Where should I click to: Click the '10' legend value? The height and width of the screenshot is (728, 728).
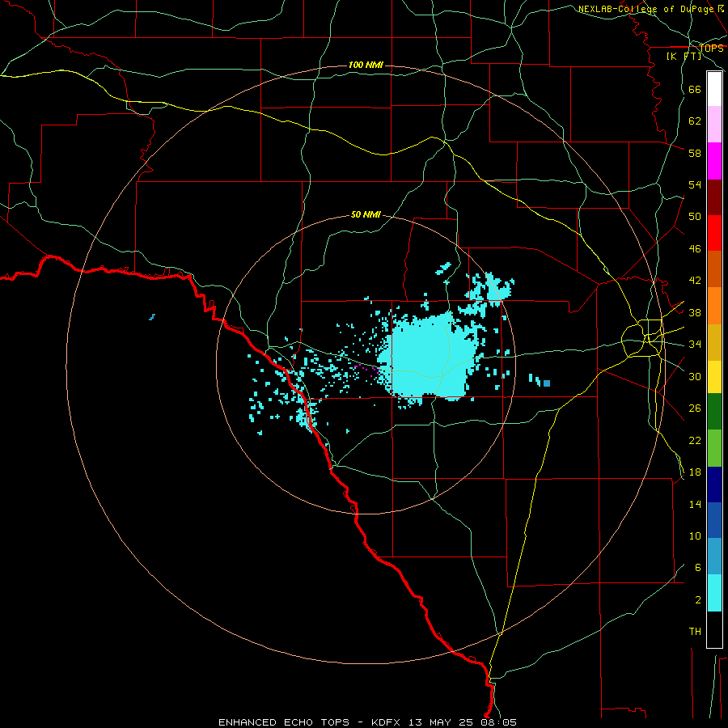695,536
